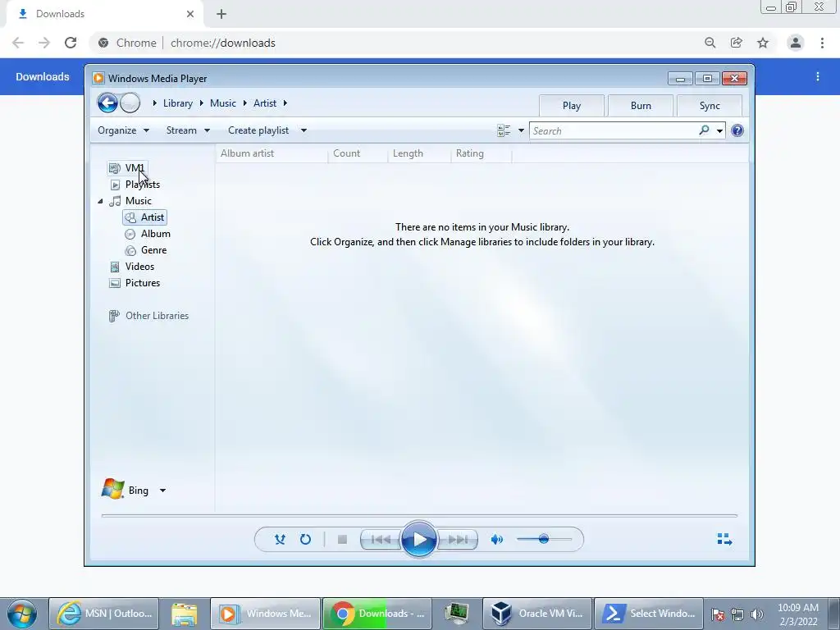Select Album under Music
The width and height of the screenshot is (840, 630).
click(148, 234)
